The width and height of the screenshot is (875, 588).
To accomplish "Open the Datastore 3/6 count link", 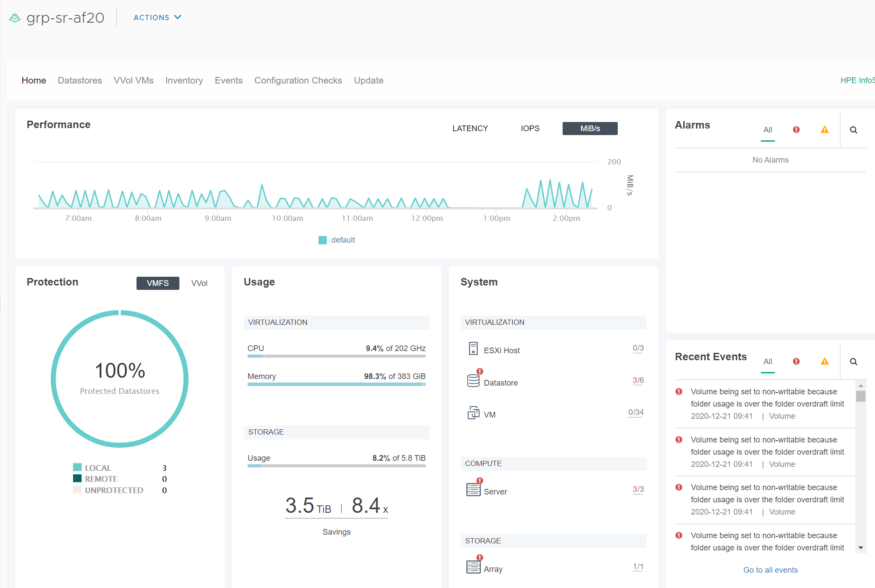I will pyautogui.click(x=638, y=380).
